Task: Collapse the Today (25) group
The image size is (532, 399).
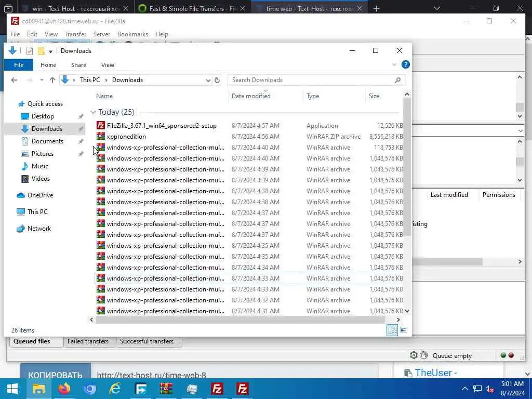Action: pos(93,112)
